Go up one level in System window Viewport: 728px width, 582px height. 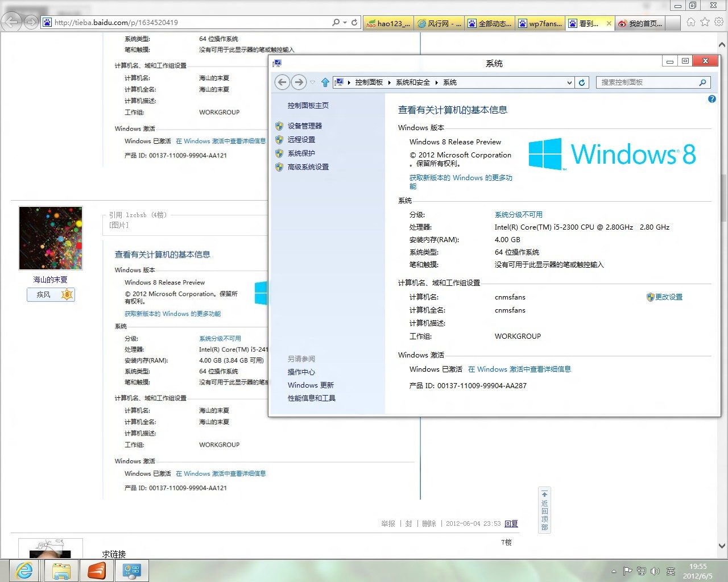(x=325, y=82)
